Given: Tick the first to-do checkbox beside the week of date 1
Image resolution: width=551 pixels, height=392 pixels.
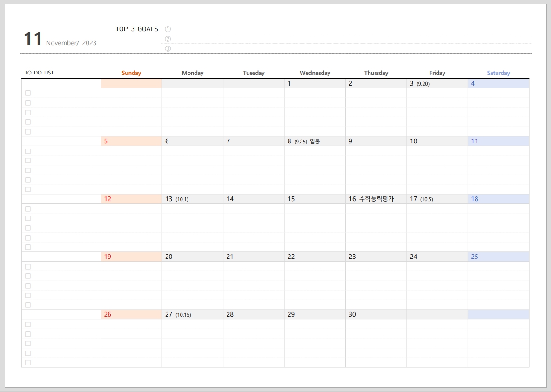Looking at the screenshot, I should (x=28, y=93).
